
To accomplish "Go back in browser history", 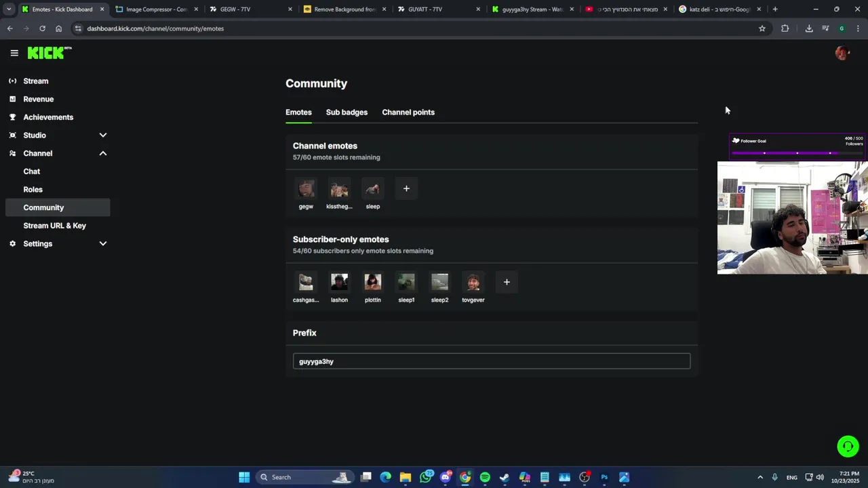I will pos(9,28).
